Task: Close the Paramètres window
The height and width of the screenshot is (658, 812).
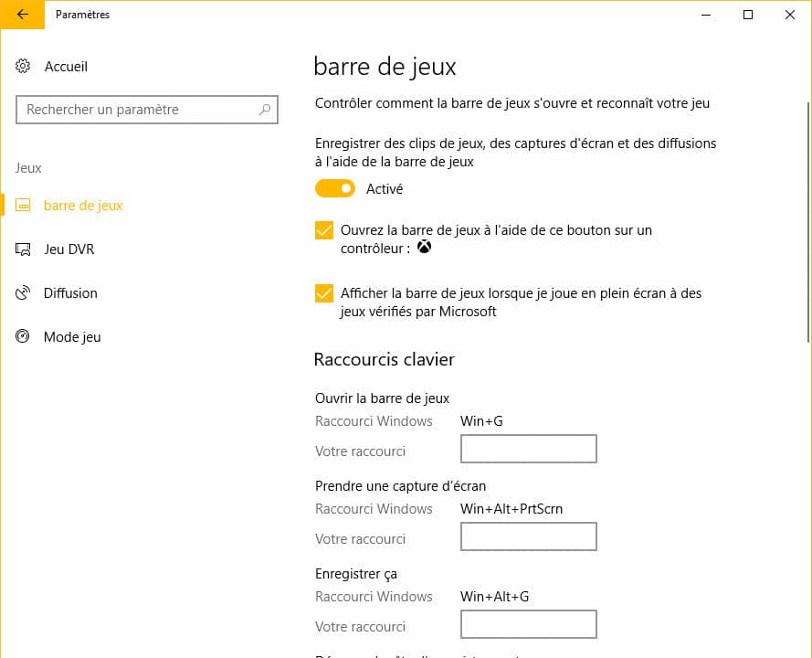Action: 790,15
